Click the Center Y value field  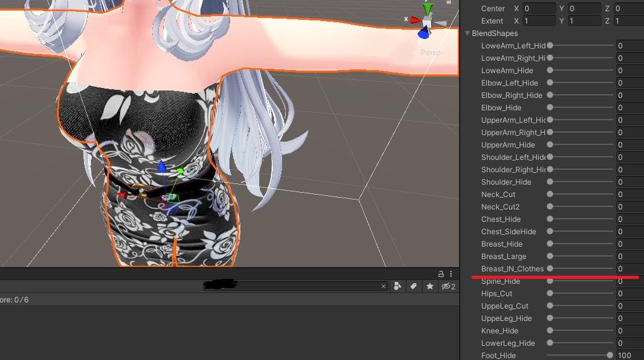584,8
